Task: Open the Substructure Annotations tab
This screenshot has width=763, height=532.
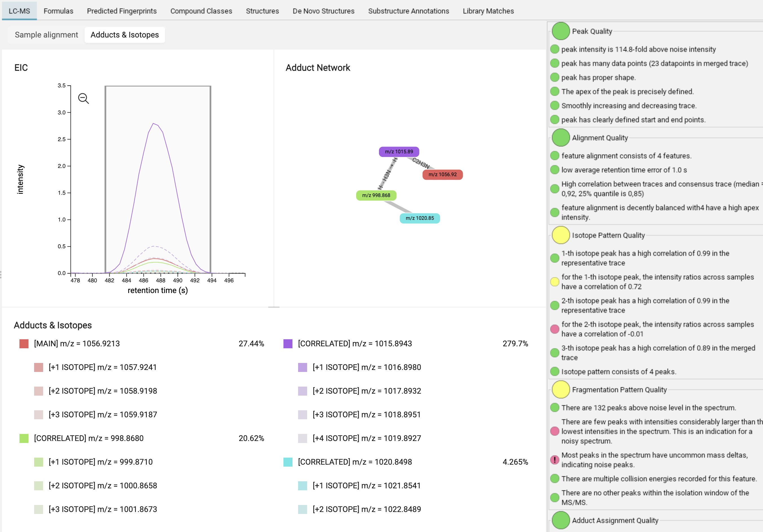Action: point(409,11)
